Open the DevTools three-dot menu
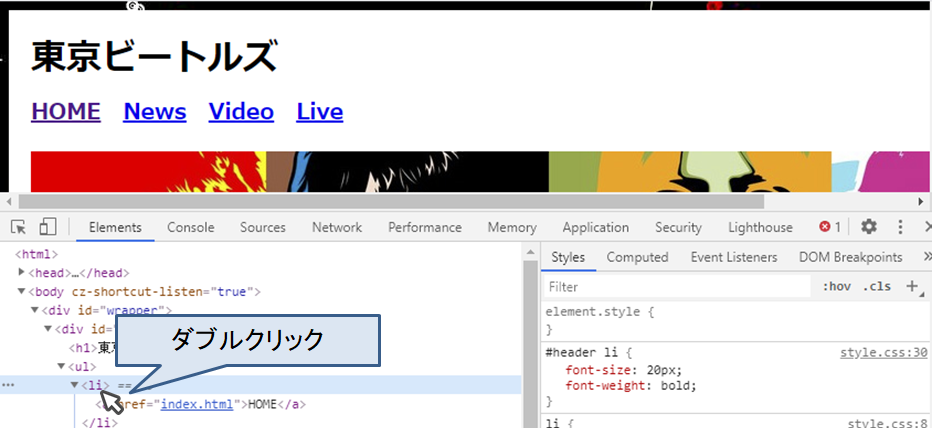Screen dimensions: 932x428 pyautogui.click(x=900, y=226)
